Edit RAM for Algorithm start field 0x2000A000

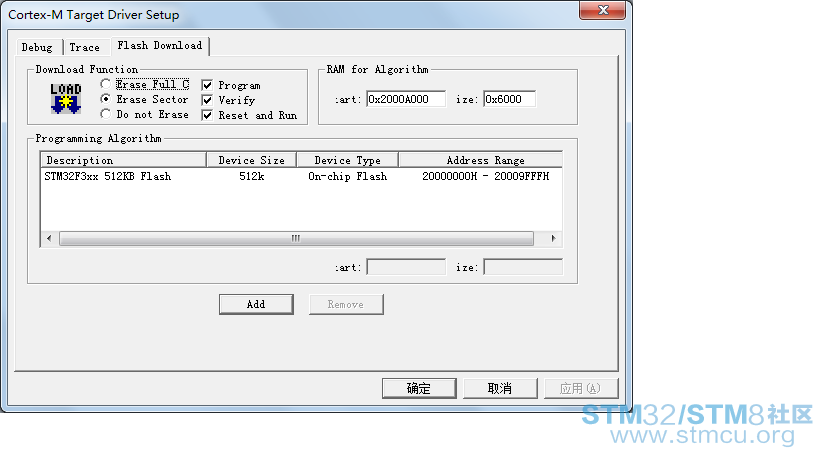pos(406,99)
